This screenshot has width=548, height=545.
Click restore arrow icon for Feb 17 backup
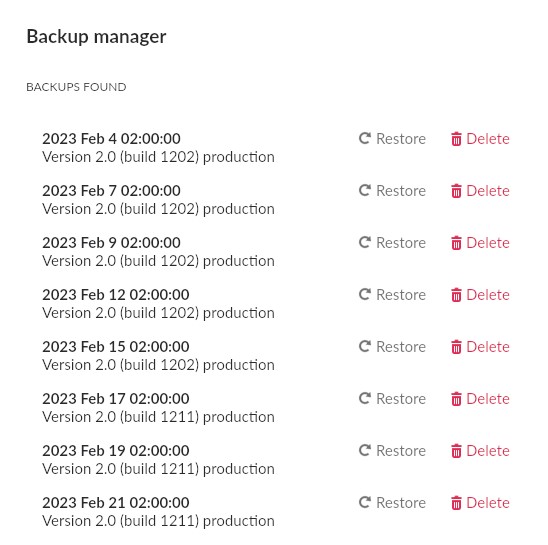(365, 398)
